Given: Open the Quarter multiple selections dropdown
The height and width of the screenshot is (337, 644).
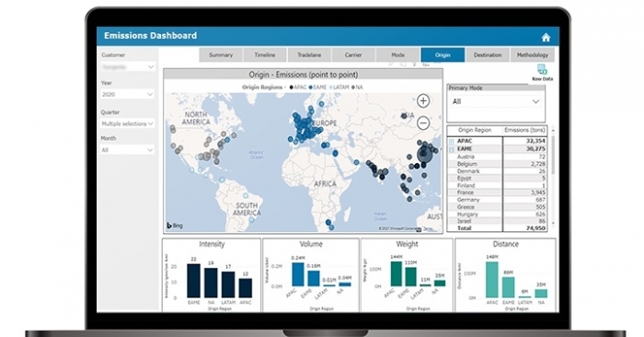Looking at the screenshot, I should pyautogui.click(x=128, y=123).
